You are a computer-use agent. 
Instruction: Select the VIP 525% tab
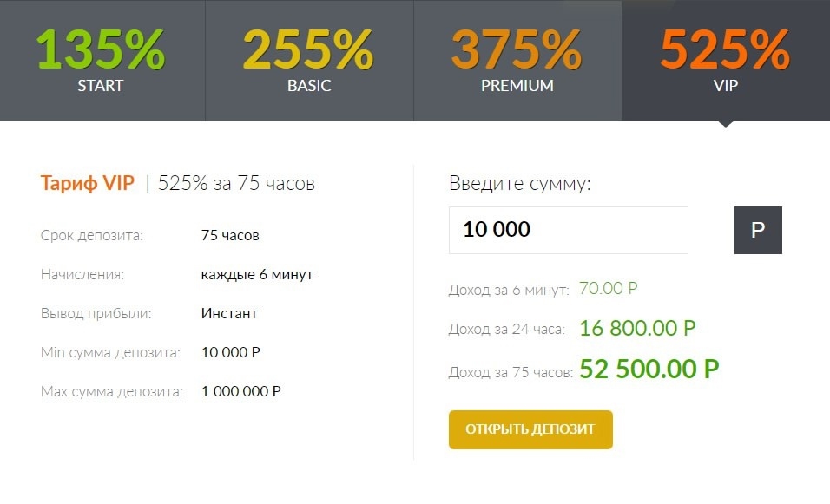725,60
